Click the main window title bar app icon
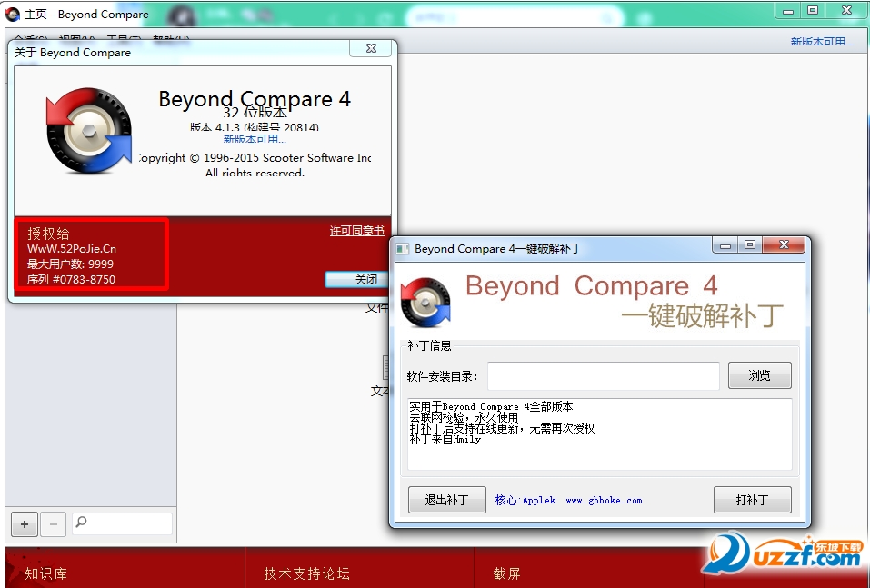The height and width of the screenshot is (588, 870). click(12, 15)
